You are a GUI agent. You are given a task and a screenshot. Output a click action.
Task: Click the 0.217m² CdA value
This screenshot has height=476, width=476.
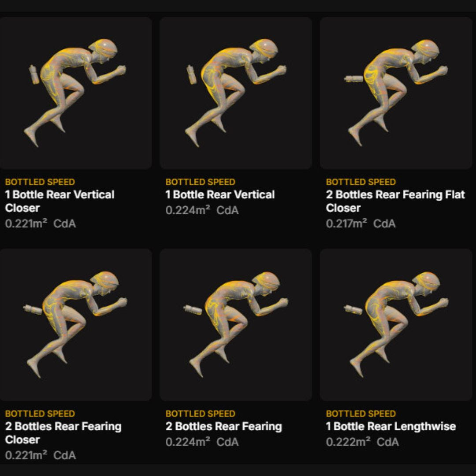tap(361, 224)
